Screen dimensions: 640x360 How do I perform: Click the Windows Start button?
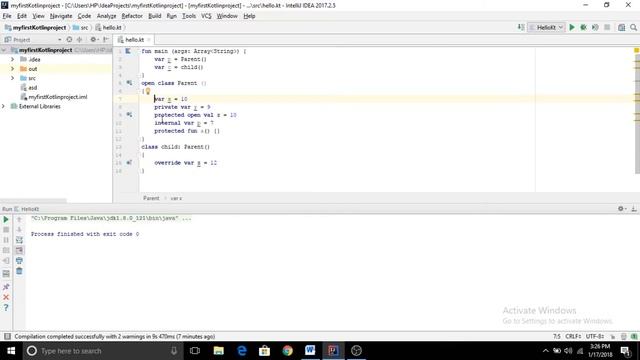[11, 351]
